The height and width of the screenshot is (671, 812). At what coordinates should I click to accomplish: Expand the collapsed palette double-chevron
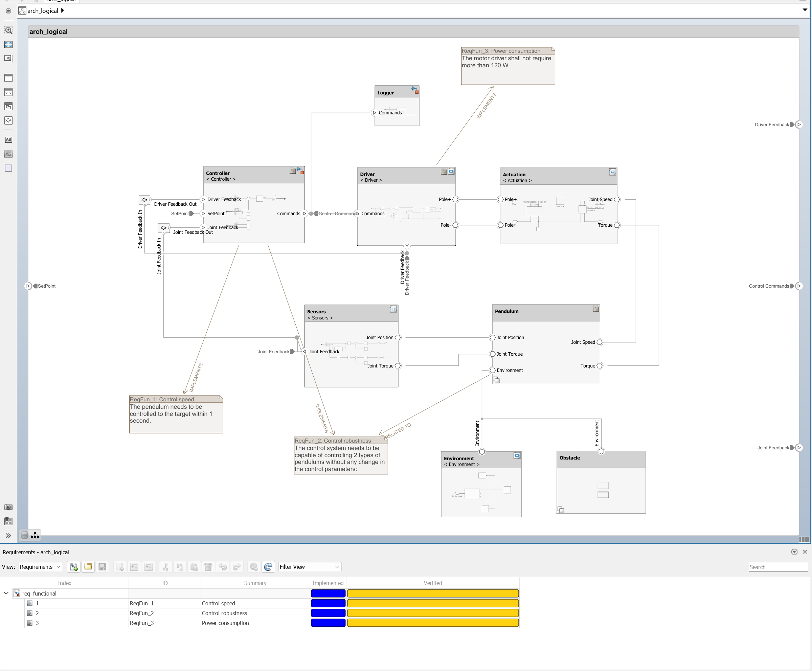pos(8,535)
